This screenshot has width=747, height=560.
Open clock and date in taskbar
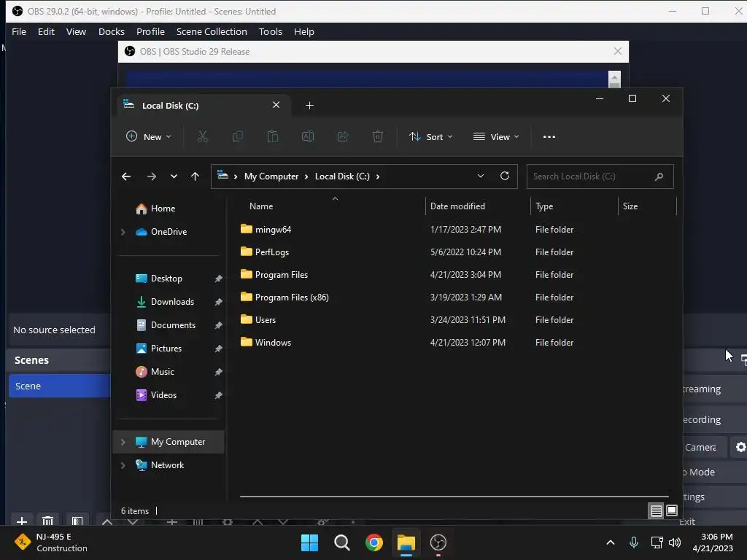[x=713, y=542]
